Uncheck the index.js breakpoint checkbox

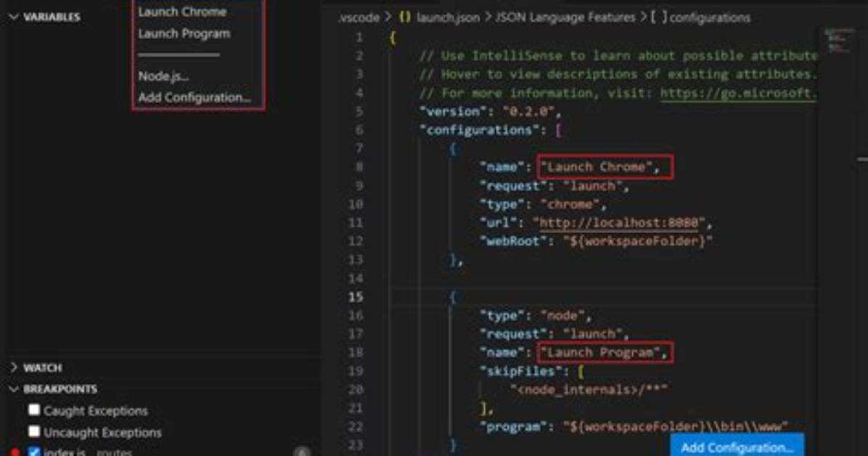coord(34,452)
